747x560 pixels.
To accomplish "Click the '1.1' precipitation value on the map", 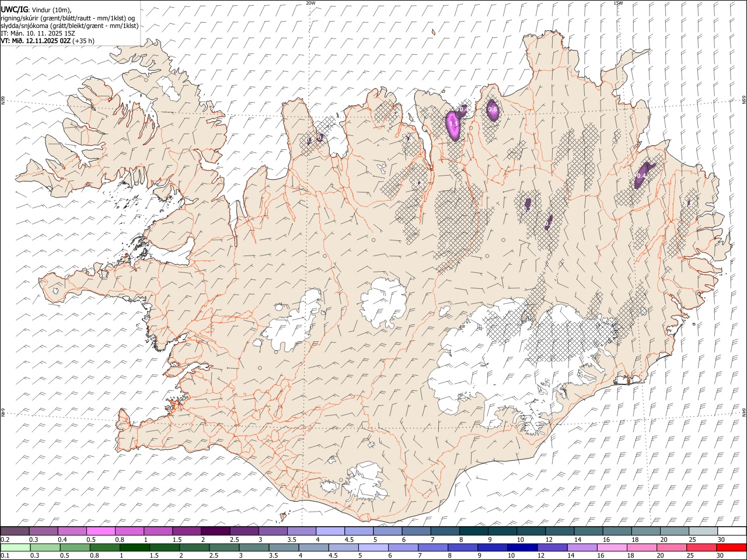I will pos(453,124).
